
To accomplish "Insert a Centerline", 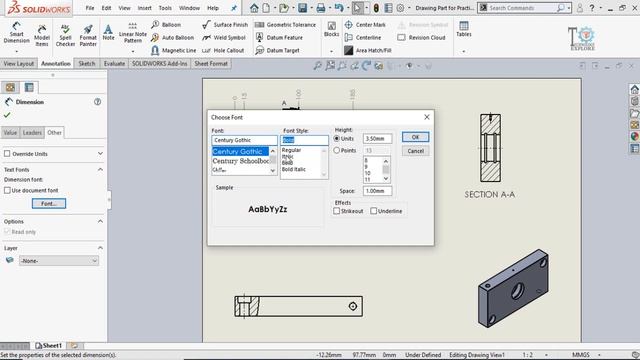I will coord(362,38).
